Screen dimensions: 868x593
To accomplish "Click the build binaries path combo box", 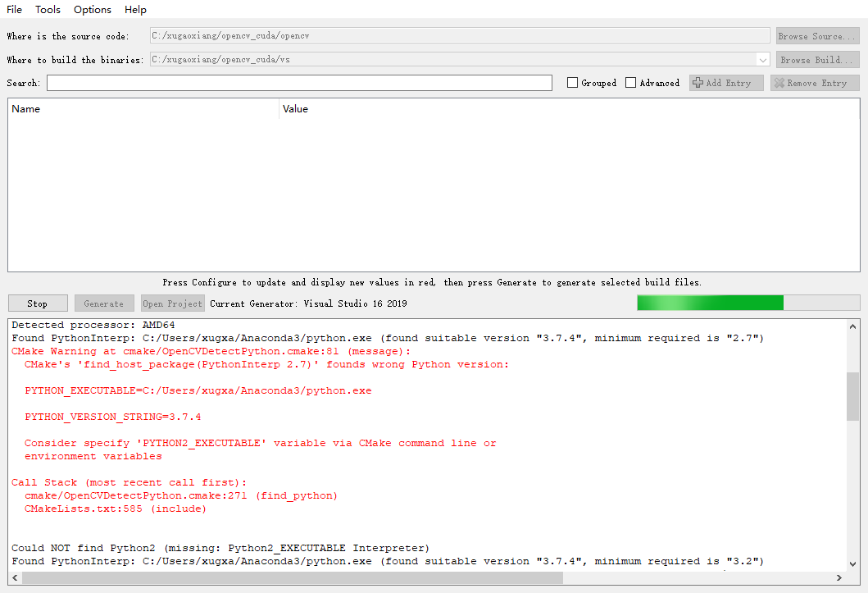I will click(460, 59).
